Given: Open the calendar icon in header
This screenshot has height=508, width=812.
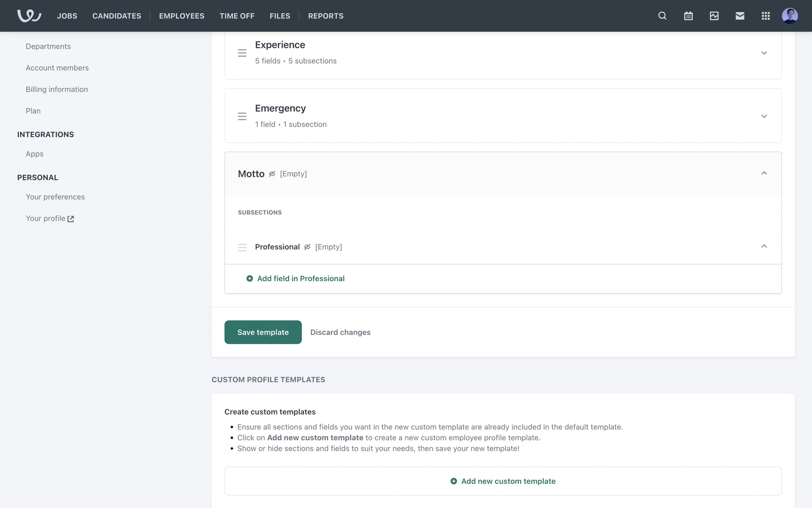Looking at the screenshot, I should tap(688, 16).
